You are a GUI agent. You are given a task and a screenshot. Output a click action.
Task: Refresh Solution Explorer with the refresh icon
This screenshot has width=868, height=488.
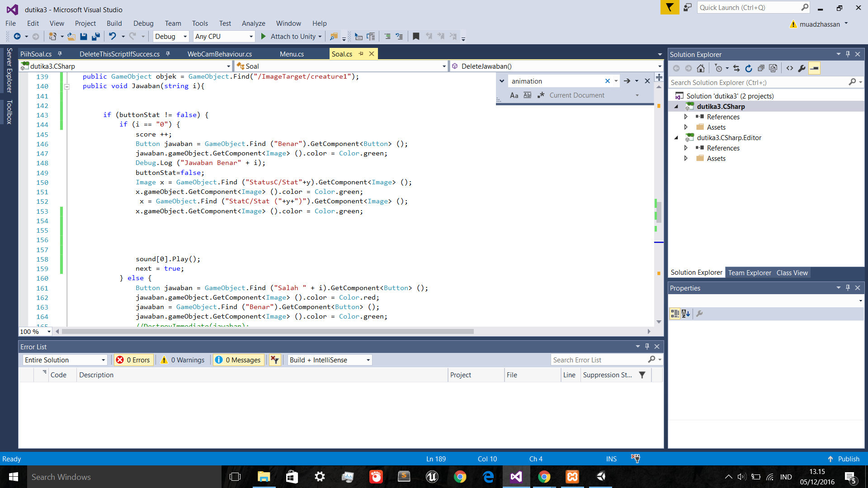tap(749, 68)
